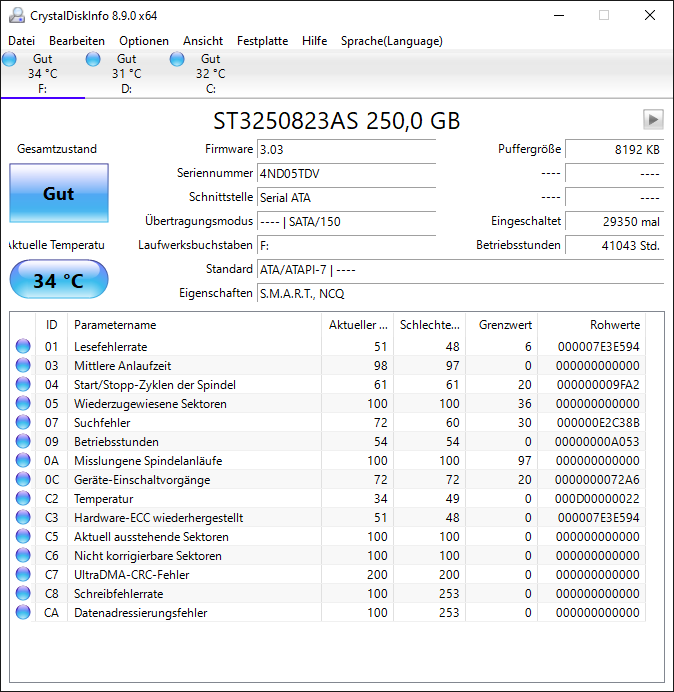Click status orb for Schreibfehlerrate row
Image resolution: width=674 pixels, height=692 pixels.
point(23,593)
